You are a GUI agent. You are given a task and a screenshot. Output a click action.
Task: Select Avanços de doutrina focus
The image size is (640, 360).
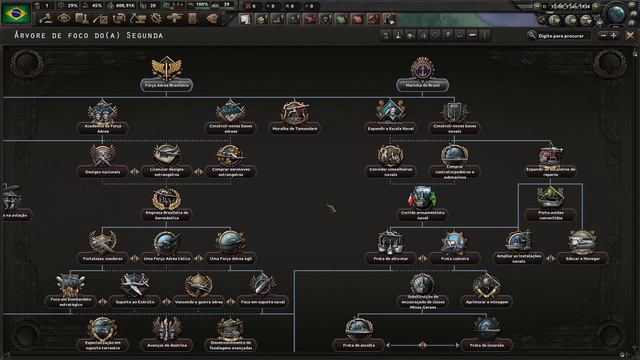pos(167,334)
